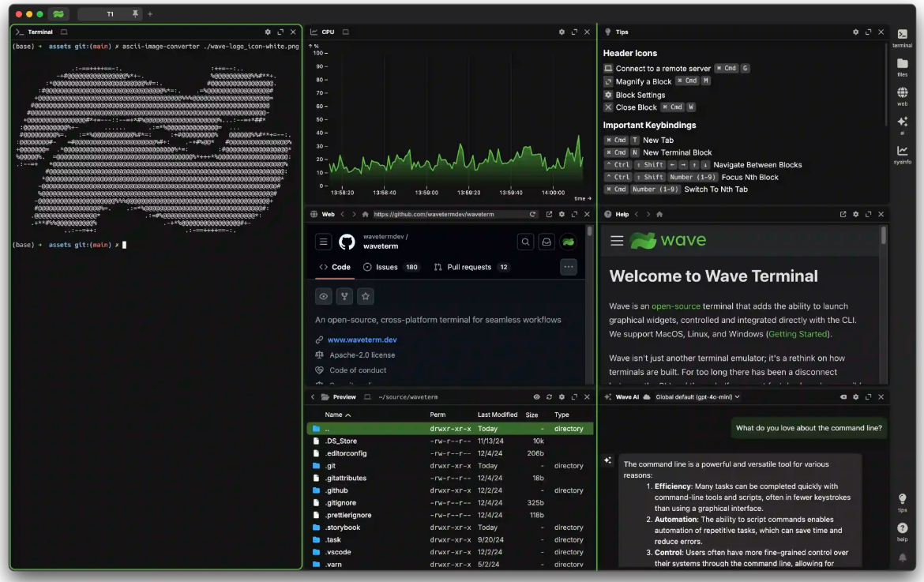Image resolution: width=924 pixels, height=582 pixels.
Task: Expand the GitHub hamburger navigation menu
Action: pos(323,242)
